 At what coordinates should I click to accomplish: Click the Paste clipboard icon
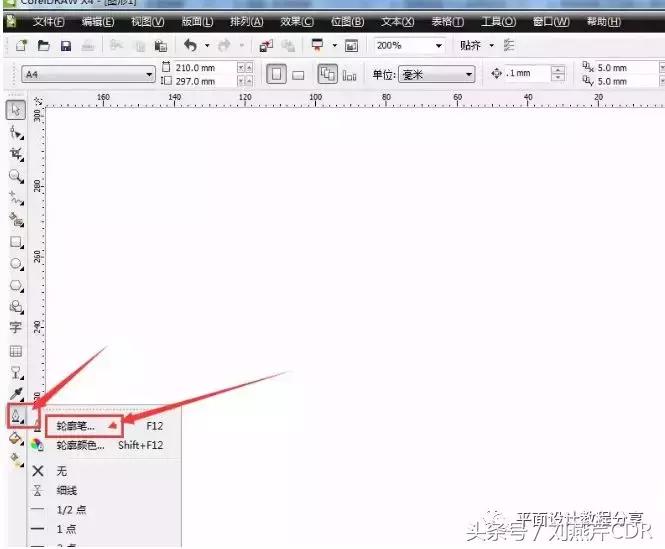tap(160, 45)
